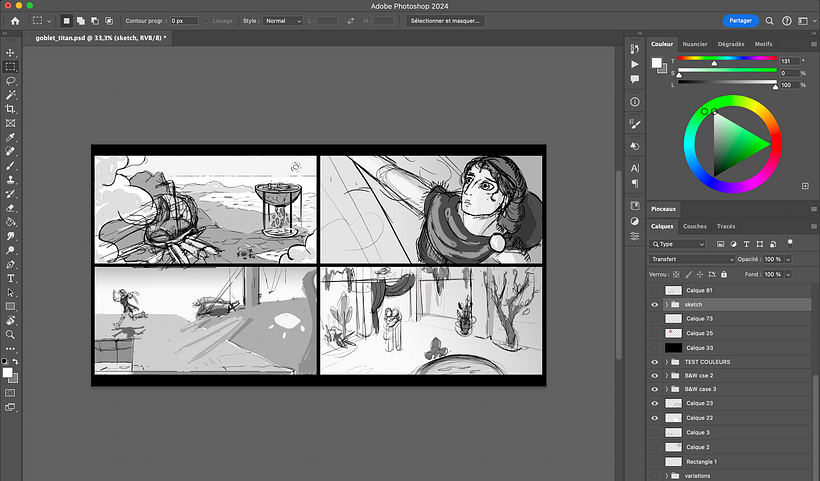Select the Type text tool
Viewport: 820px width, 481px height.
10,278
